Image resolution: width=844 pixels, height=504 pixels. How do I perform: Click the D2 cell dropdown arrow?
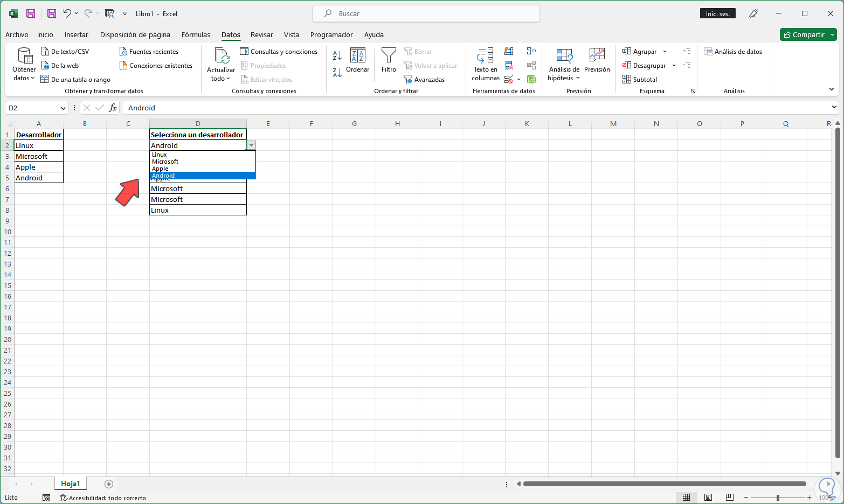[x=251, y=145]
